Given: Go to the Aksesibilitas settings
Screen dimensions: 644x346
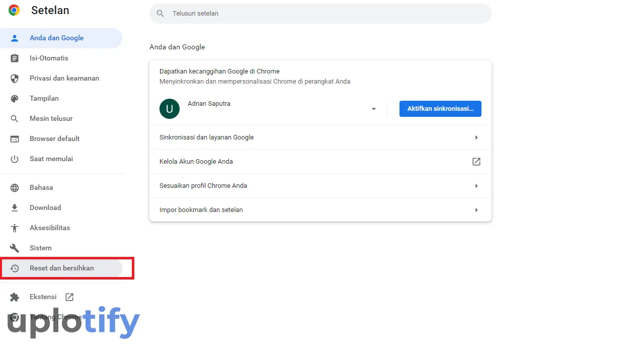Looking at the screenshot, I should point(61,228).
